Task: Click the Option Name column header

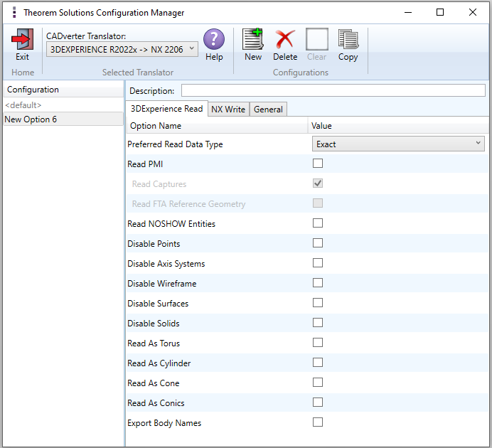Action: (x=217, y=126)
